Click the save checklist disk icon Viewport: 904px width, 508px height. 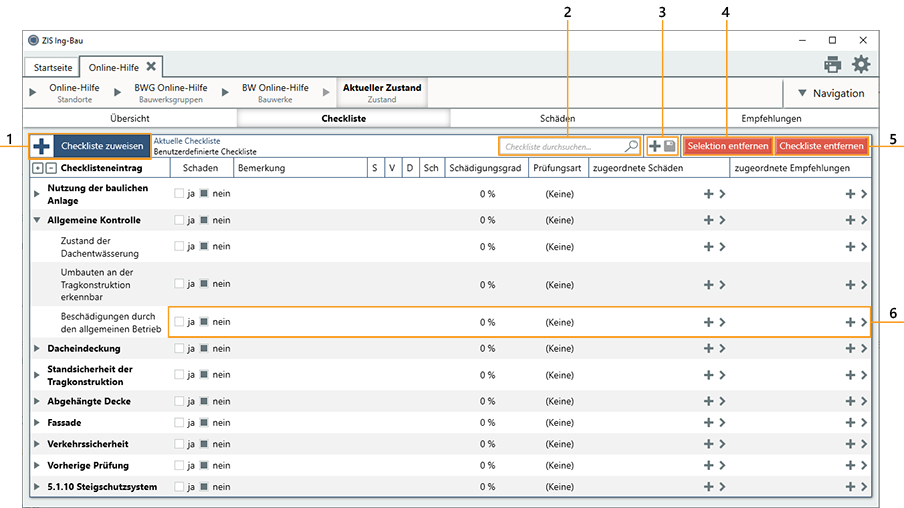pyautogui.click(x=670, y=146)
